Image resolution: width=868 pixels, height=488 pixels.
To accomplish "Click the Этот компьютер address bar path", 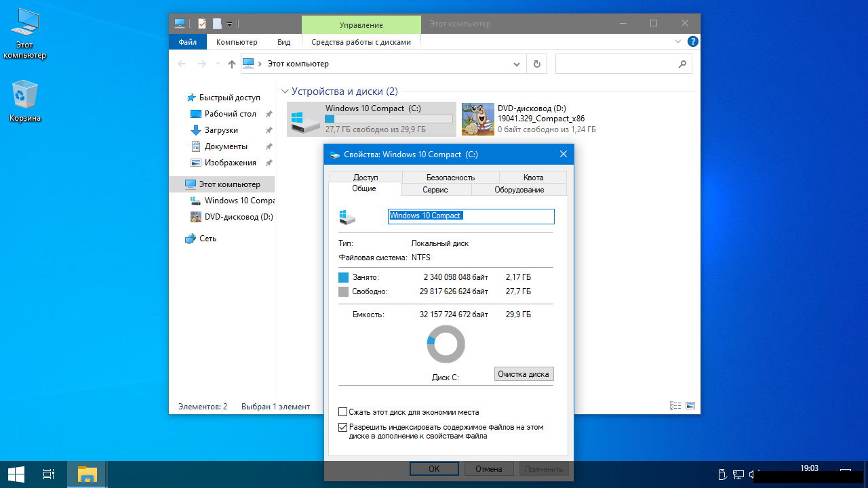I will (298, 64).
